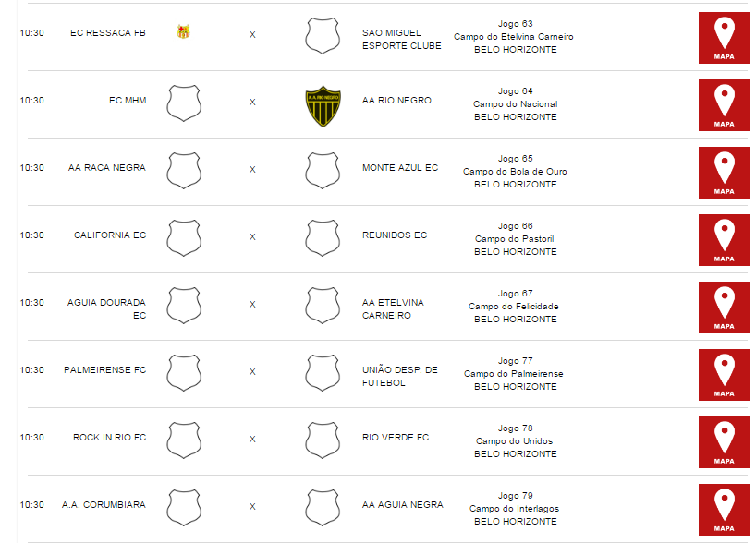Click the EC Ressaca FB crest

pyautogui.click(x=183, y=31)
